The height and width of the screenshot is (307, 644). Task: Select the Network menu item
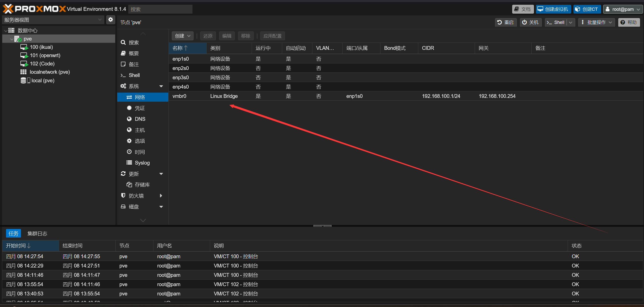(x=140, y=97)
